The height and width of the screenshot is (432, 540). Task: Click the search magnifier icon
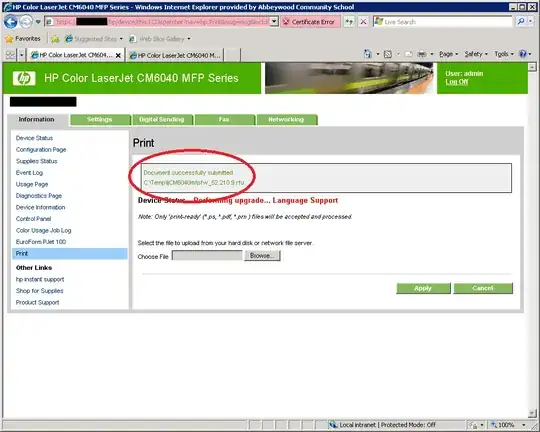(x=521, y=21)
